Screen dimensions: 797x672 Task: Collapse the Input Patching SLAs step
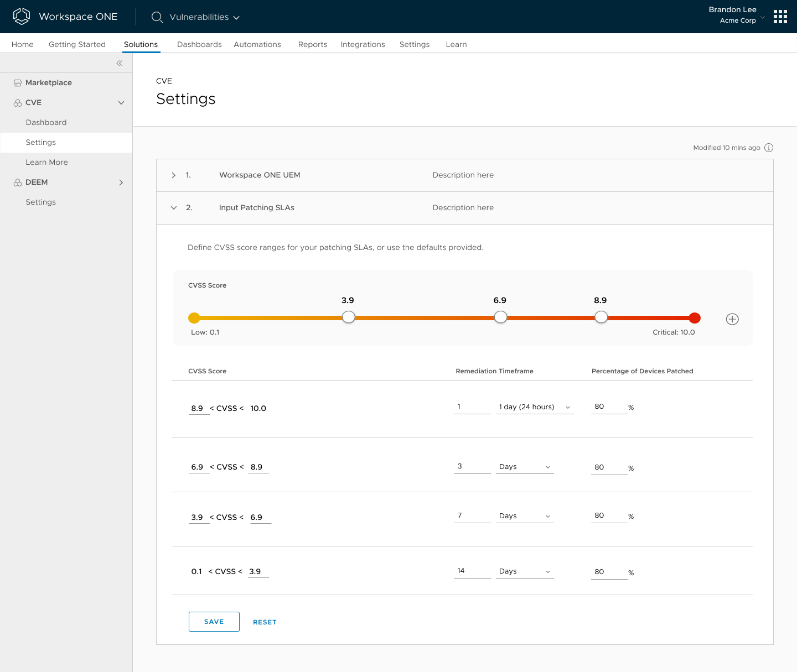pyautogui.click(x=174, y=208)
